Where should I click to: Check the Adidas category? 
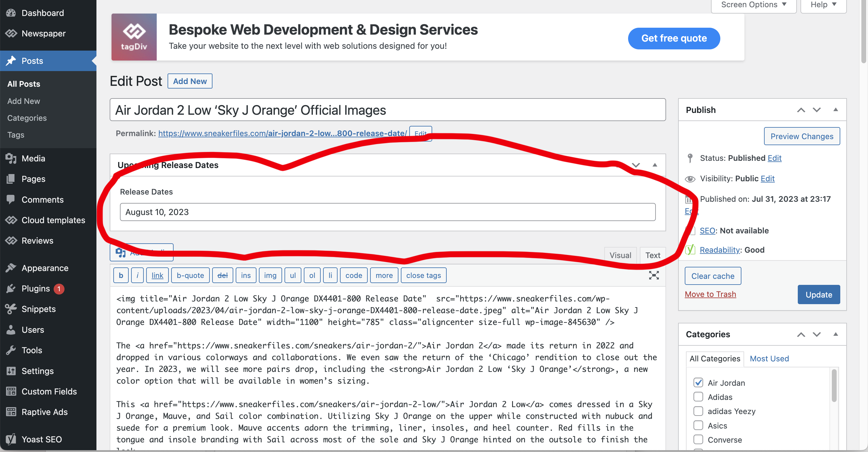698,397
